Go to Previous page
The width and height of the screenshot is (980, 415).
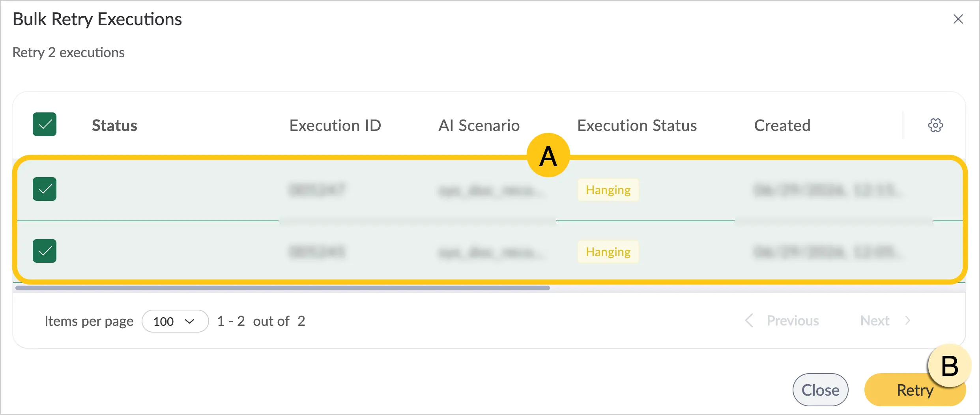point(793,321)
